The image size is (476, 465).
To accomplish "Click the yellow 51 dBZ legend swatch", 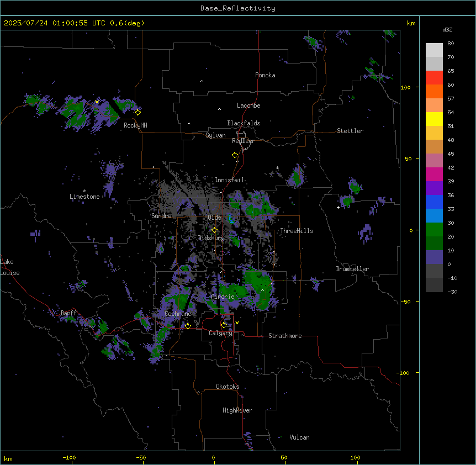I will point(434,119).
